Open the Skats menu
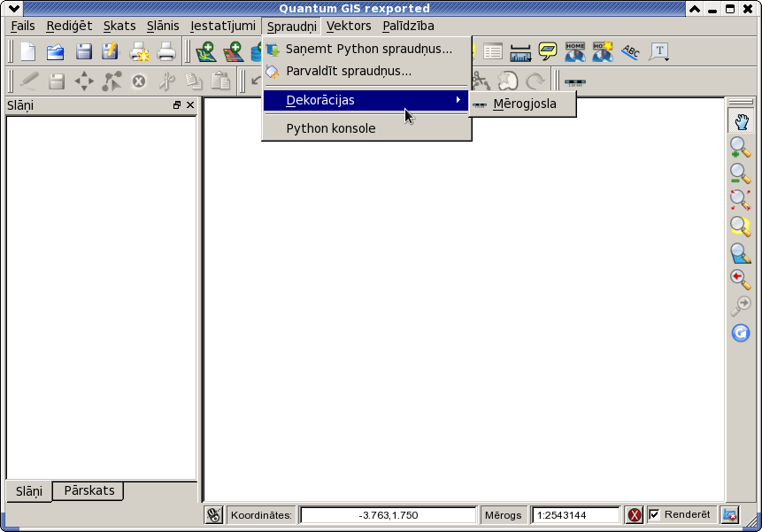This screenshot has height=532, width=762. point(119,26)
